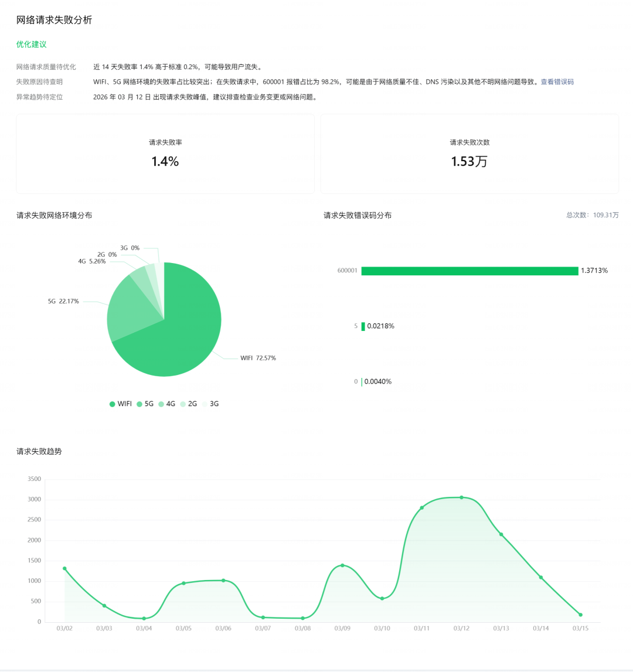
Task: Click the 异常趋势待定位 label
Action: coord(39,97)
